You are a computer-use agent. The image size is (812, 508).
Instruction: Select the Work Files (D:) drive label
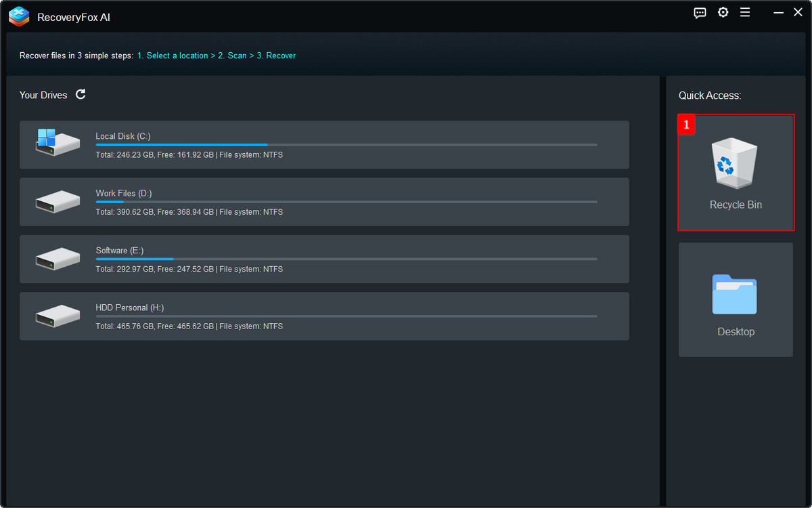[123, 193]
